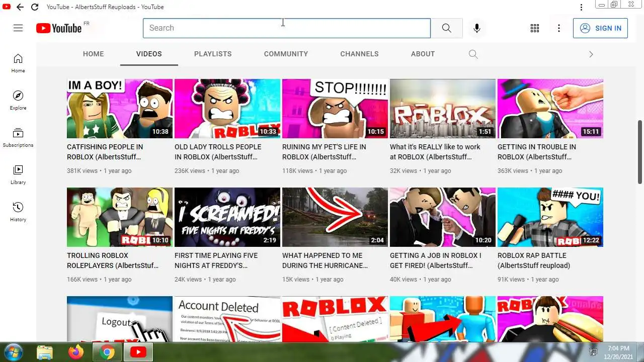Click #### YOU! rap battle thumbnail

coord(550,217)
